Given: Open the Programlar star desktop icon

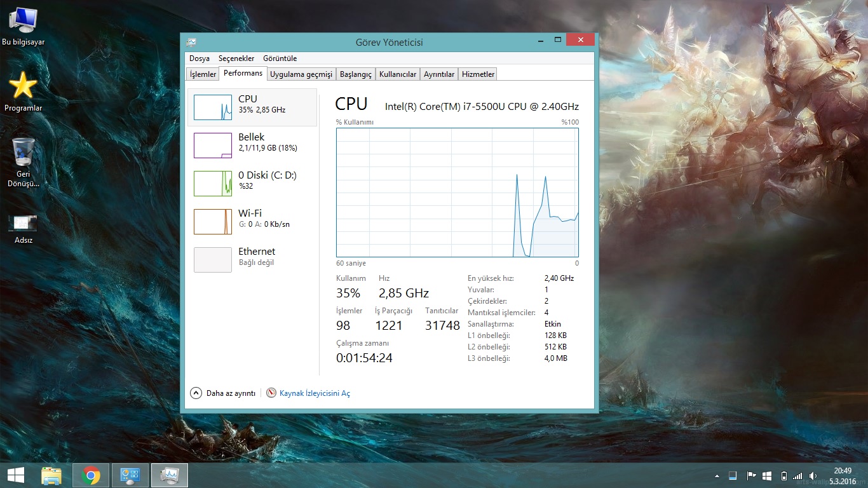Looking at the screenshot, I should (x=24, y=91).
